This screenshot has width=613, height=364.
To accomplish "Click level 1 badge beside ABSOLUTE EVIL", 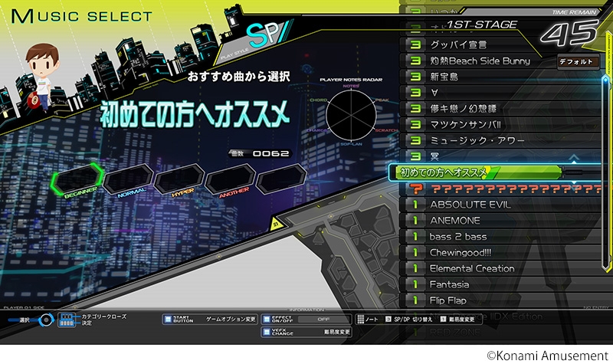I will pyautogui.click(x=415, y=205).
